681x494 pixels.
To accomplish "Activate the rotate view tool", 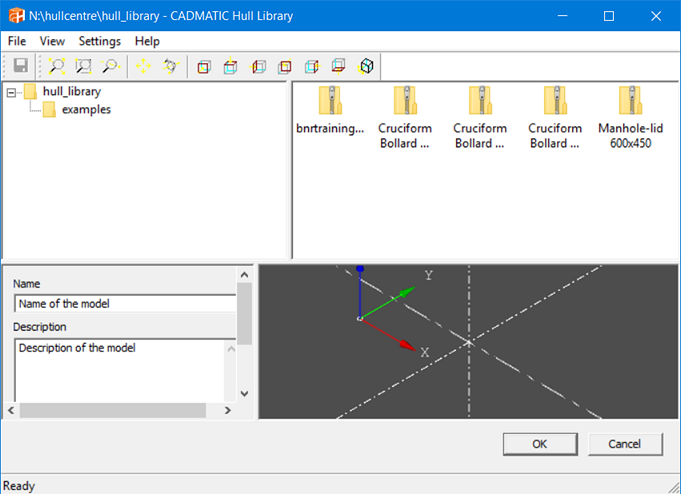I will point(170,67).
